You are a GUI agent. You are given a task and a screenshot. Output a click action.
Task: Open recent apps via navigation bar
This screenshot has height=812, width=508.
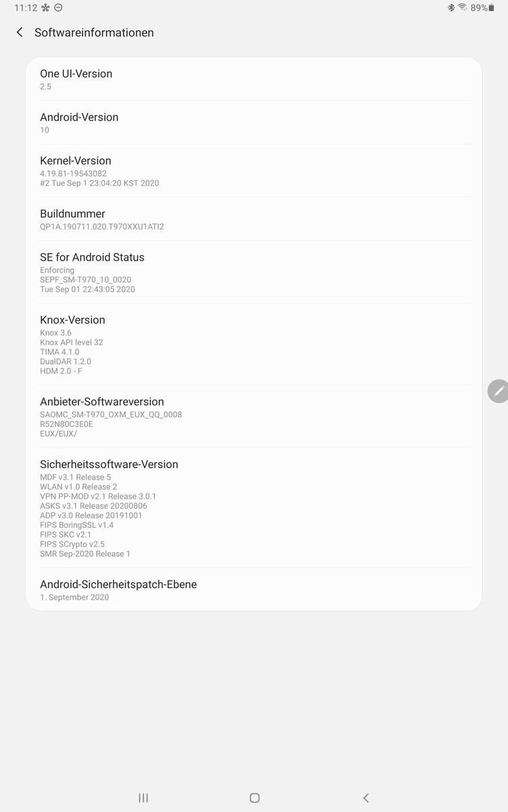(x=143, y=798)
